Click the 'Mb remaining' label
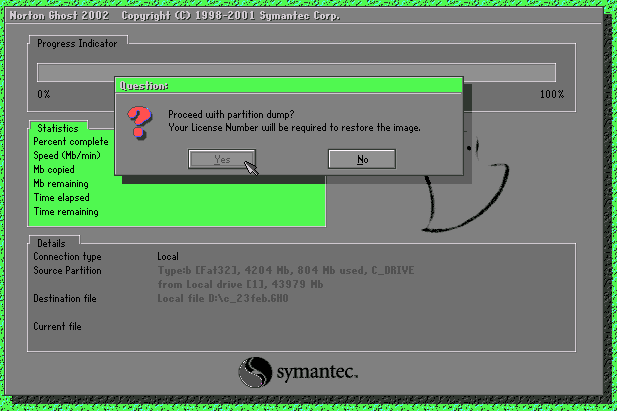617x411 pixels. tap(61, 184)
